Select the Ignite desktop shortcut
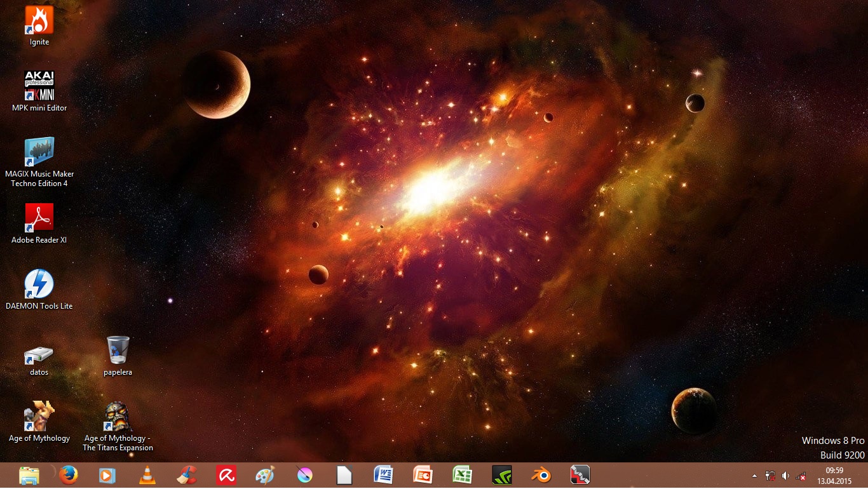This screenshot has height=489, width=868. point(39,20)
